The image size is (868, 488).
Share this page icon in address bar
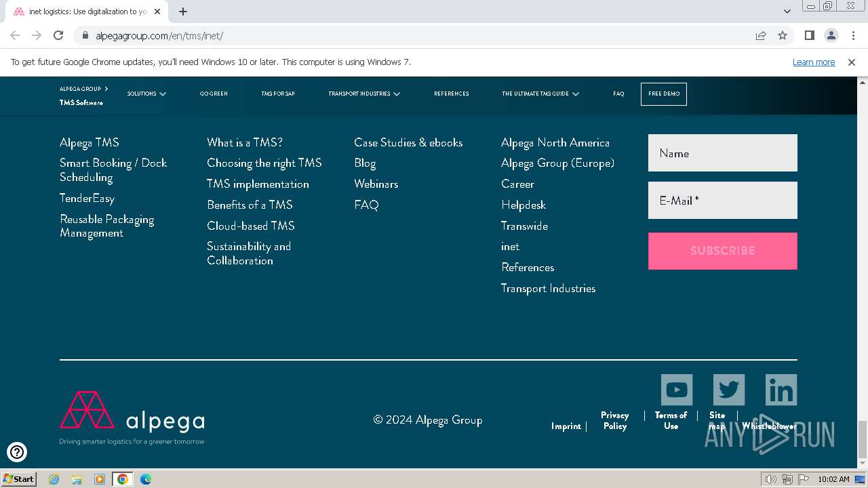point(761,35)
